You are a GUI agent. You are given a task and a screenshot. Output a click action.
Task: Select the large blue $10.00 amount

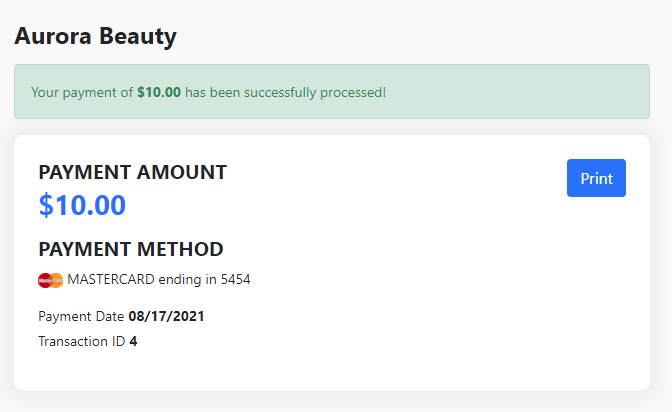(82, 205)
